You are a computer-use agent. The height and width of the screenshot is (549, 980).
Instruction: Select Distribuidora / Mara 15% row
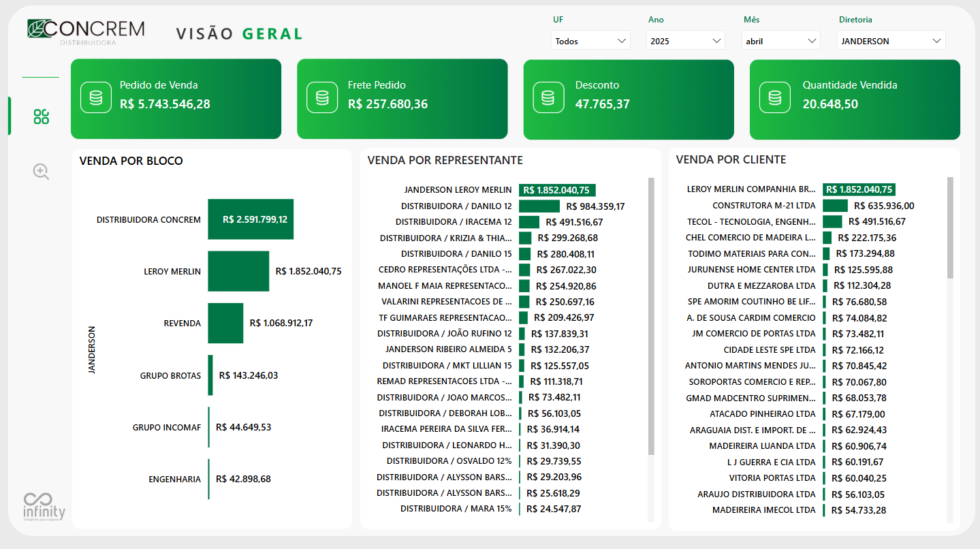pyautogui.click(x=456, y=509)
